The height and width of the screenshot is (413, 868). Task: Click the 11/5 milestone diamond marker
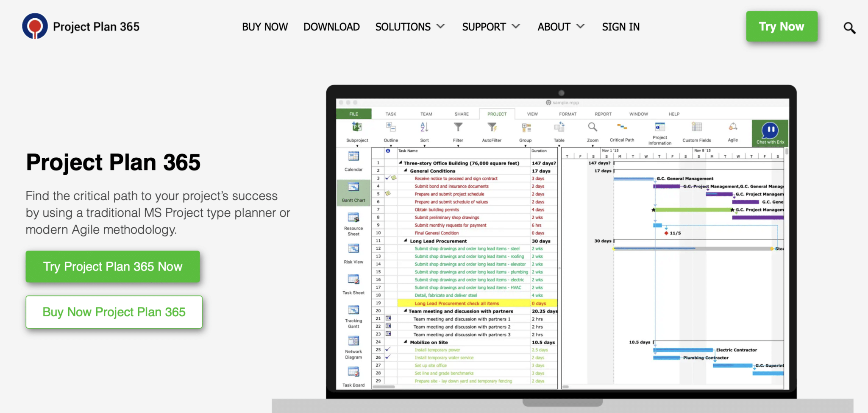click(x=665, y=233)
